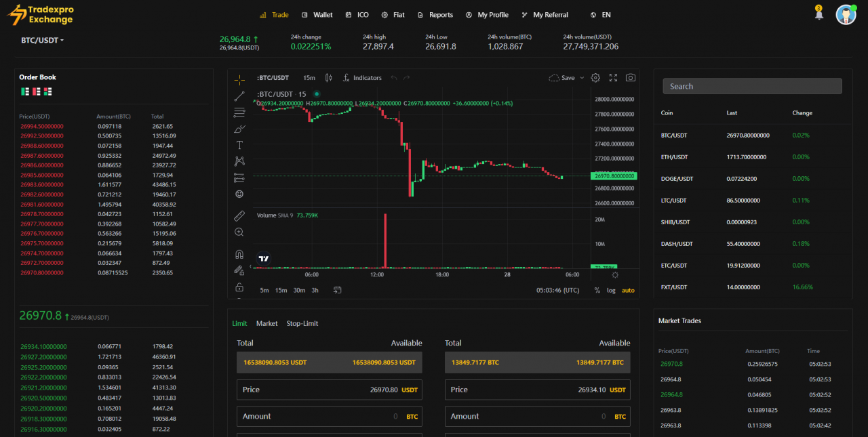Toggle percent scale on chart
The height and width of the screenshot is (437, 868).
[x=597, y=290]
